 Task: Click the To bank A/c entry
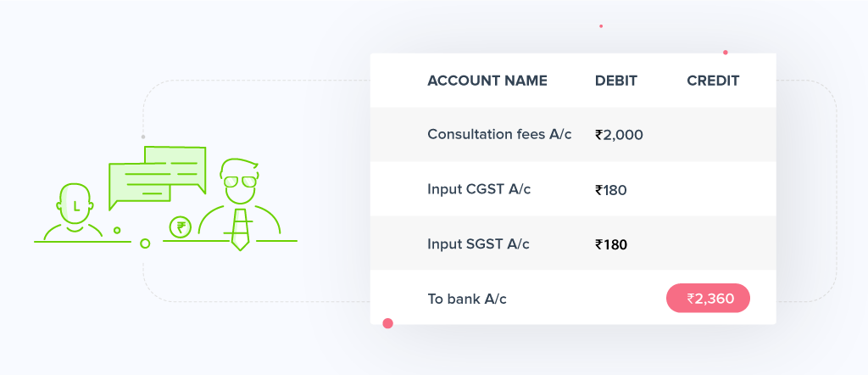click(467, 299)
